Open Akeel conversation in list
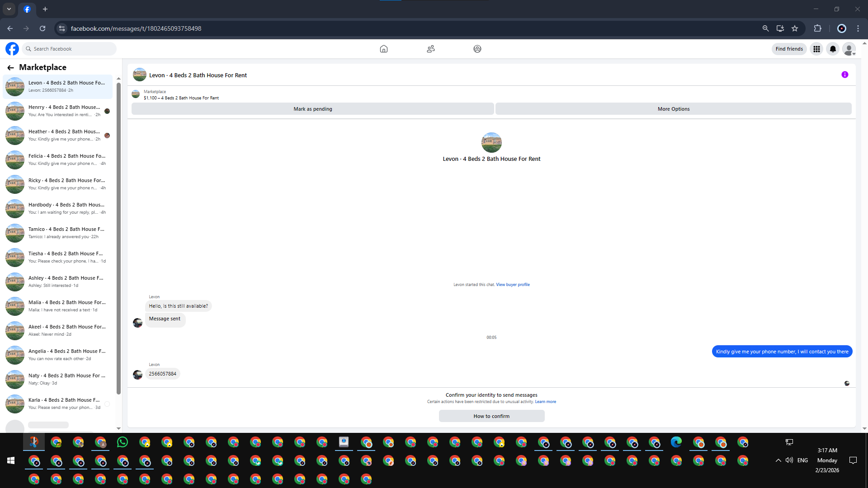The width and height of the screenshot is (868, 488). [58, 331]
